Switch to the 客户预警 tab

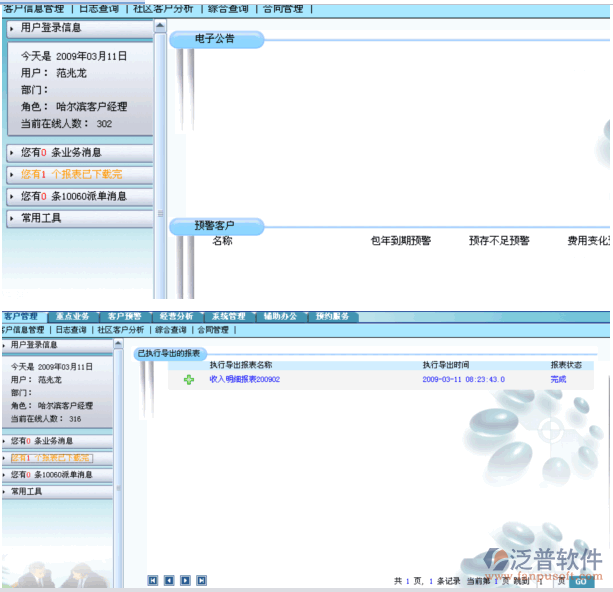pyautogui.click(x=125, y=316)
